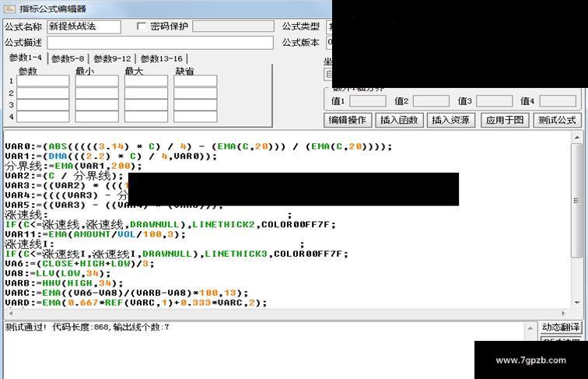
Task: Click the 编辑操作 button
Action: [x=347, y=120]
